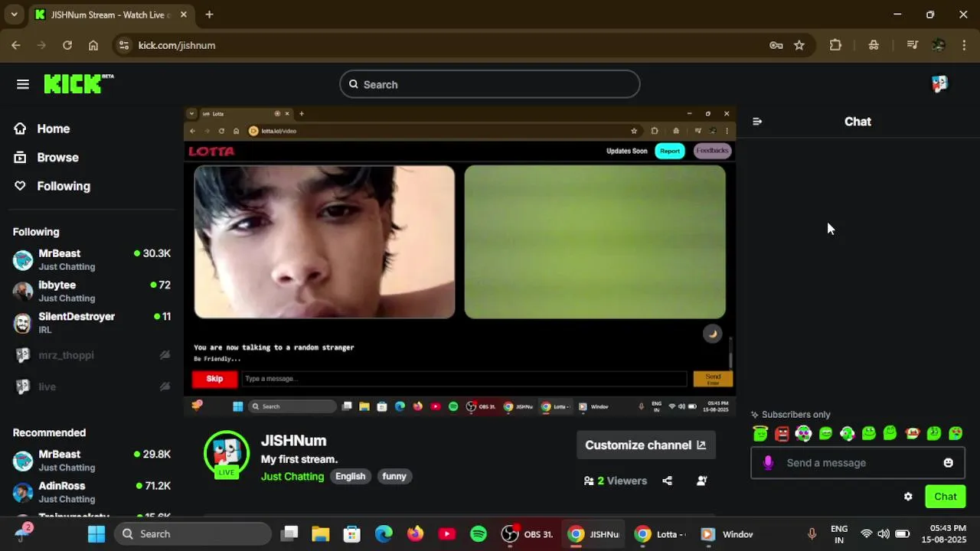The width and height of the screenshot is (980, 551).
Task: Open the media controls icon
Action: (912, 45)
